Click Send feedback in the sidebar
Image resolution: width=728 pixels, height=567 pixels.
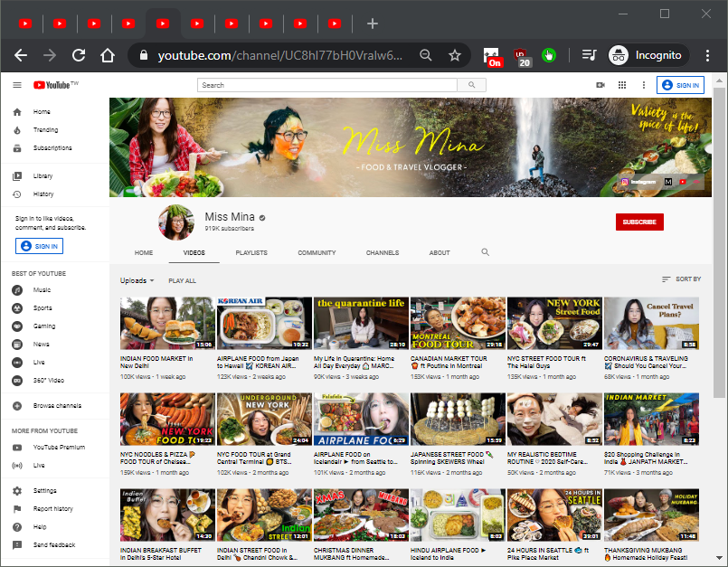coord(55,545)
